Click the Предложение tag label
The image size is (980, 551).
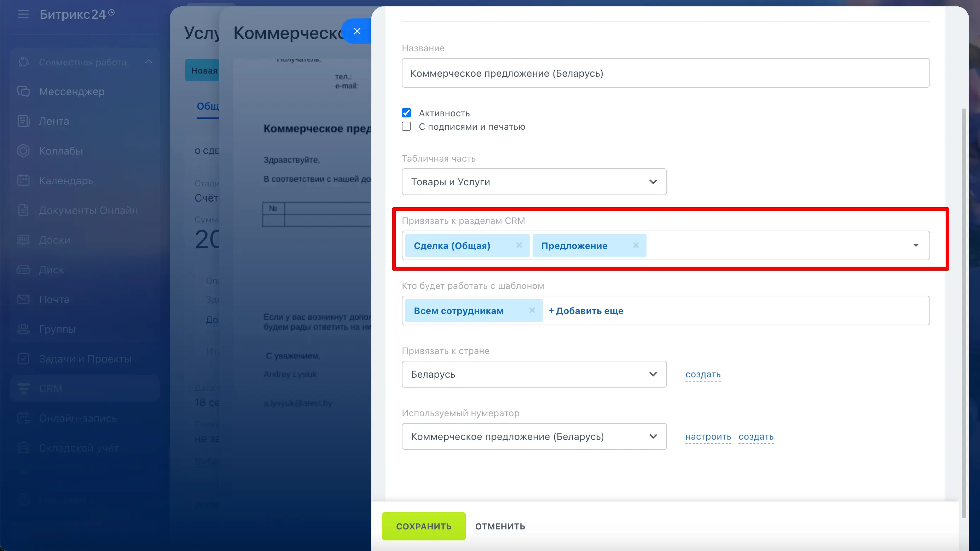(x=574, y=246)
